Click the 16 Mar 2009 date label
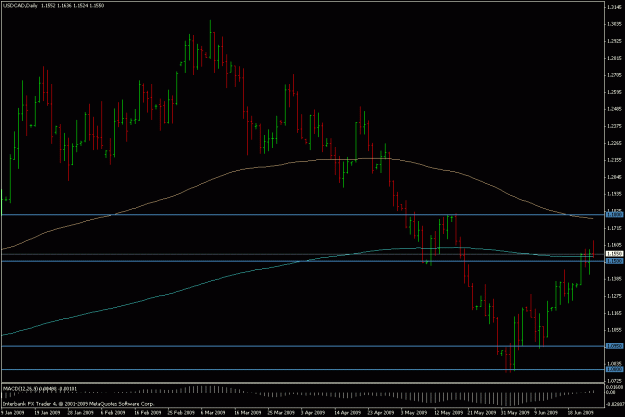 click(x=248, y=413)
